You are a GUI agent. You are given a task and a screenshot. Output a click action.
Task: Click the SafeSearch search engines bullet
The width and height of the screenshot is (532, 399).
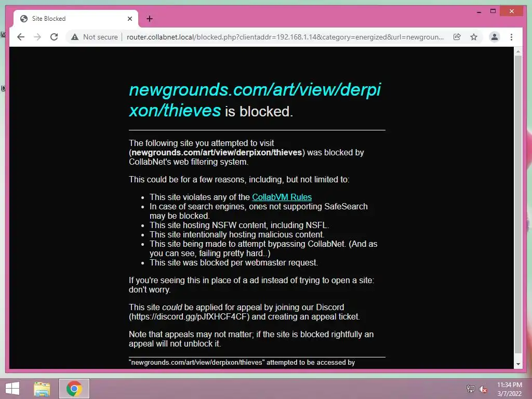259,211
